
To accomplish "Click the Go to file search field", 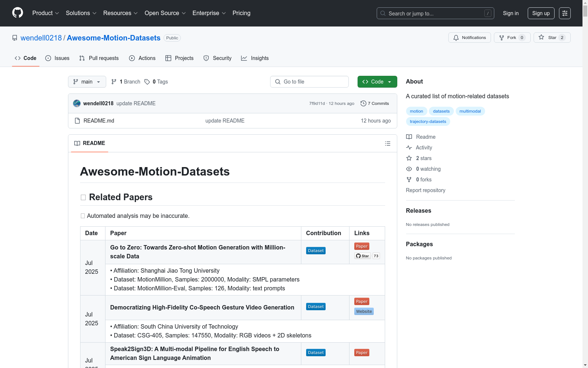I will point(309,82).
